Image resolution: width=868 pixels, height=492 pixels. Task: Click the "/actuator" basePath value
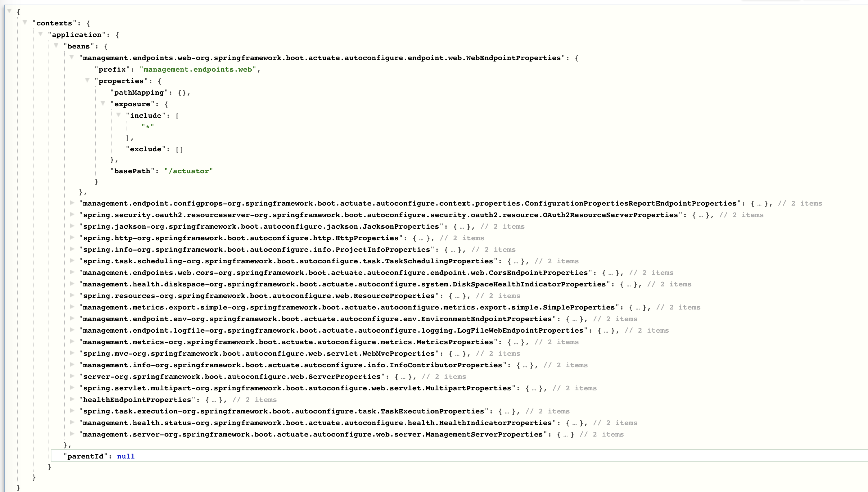tap(188, 171)
